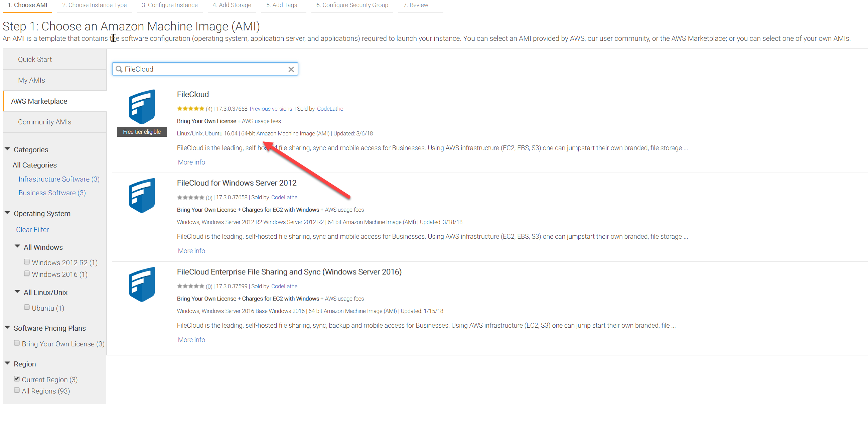Enable the All Regions checkbox
The image size is (868, 443).
coord(17,391)
